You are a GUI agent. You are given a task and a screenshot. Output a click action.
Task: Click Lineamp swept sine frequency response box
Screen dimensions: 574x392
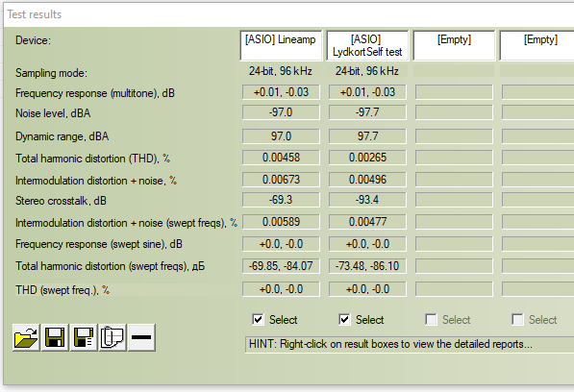tap(281, 244)
